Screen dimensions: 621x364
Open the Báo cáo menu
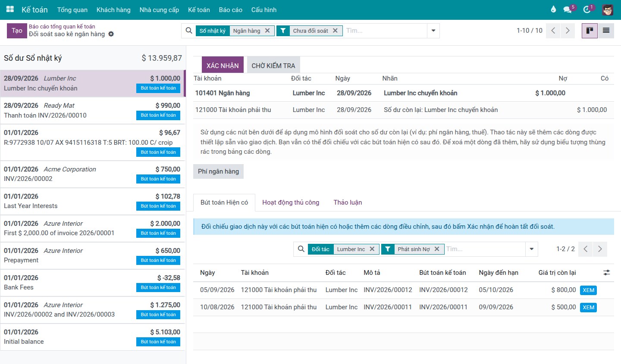tap(231, 9)
